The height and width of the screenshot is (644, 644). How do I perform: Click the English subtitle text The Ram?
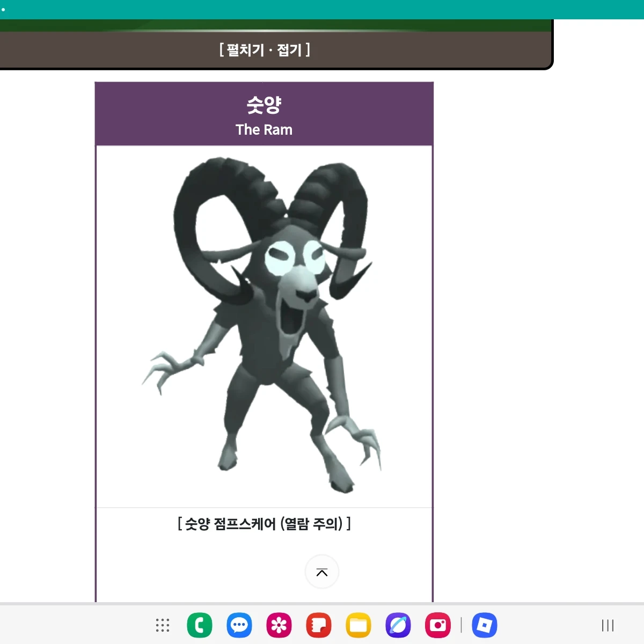click(x=264, y=129)
